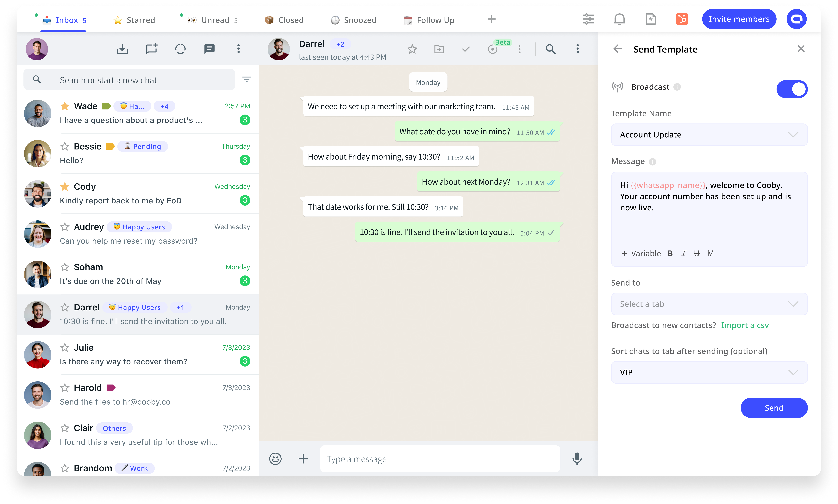
Task: Star Audrey's chat
Action: [65, 227]
